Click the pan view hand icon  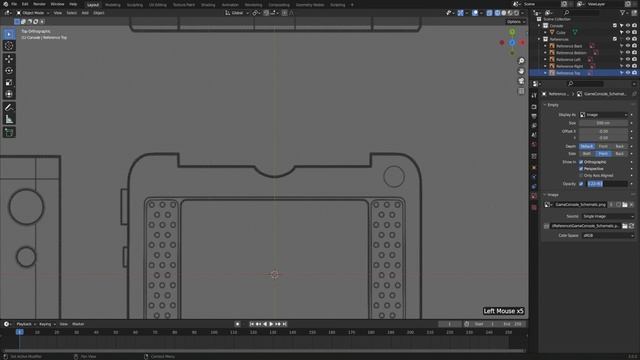[521, 71]
